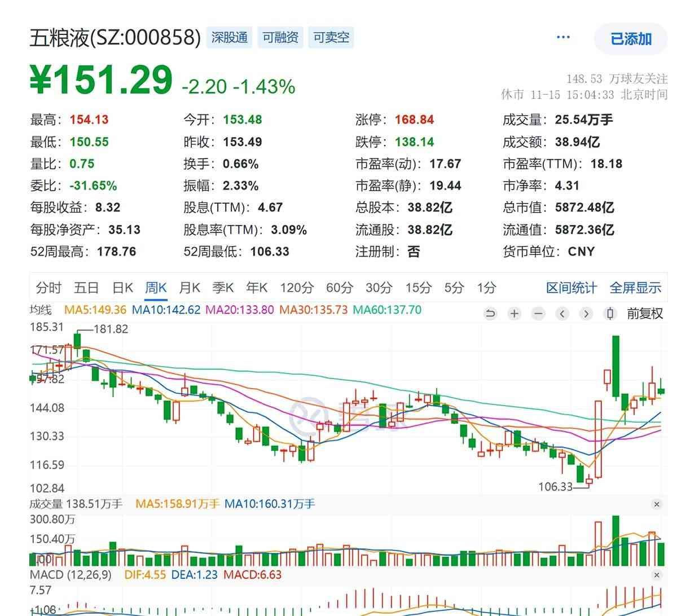Click 全屏显示 to view chart fullscreen
Screen dimensions: 677x616
(x=635, y=288)
